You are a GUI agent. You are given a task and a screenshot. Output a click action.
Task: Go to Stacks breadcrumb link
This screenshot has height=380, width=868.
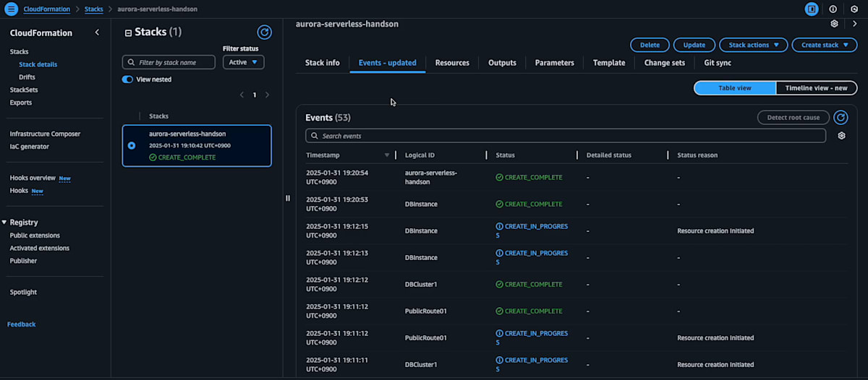tap(95, 9)
